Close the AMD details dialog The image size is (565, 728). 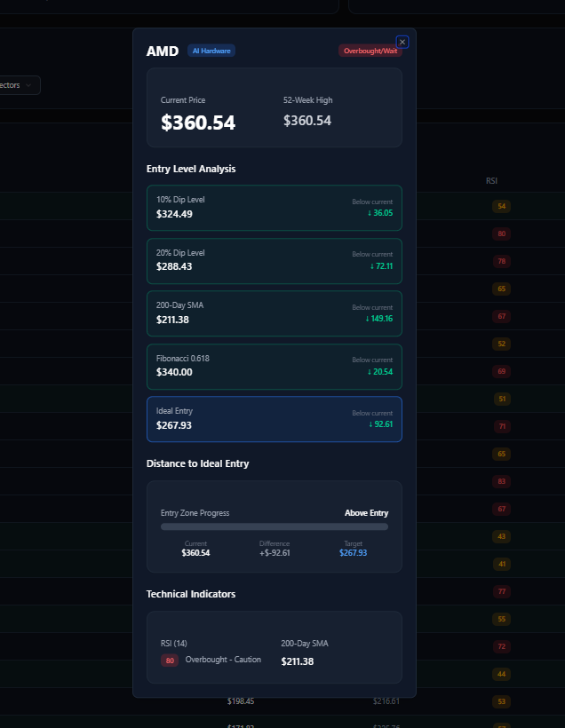pos(402,43)
